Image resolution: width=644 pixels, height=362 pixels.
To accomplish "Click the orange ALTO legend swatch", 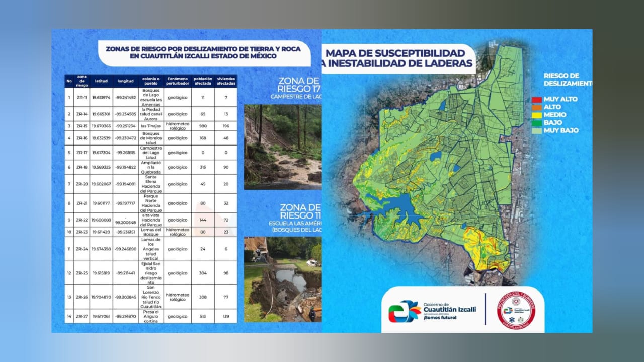I will [x=537, y=107].
